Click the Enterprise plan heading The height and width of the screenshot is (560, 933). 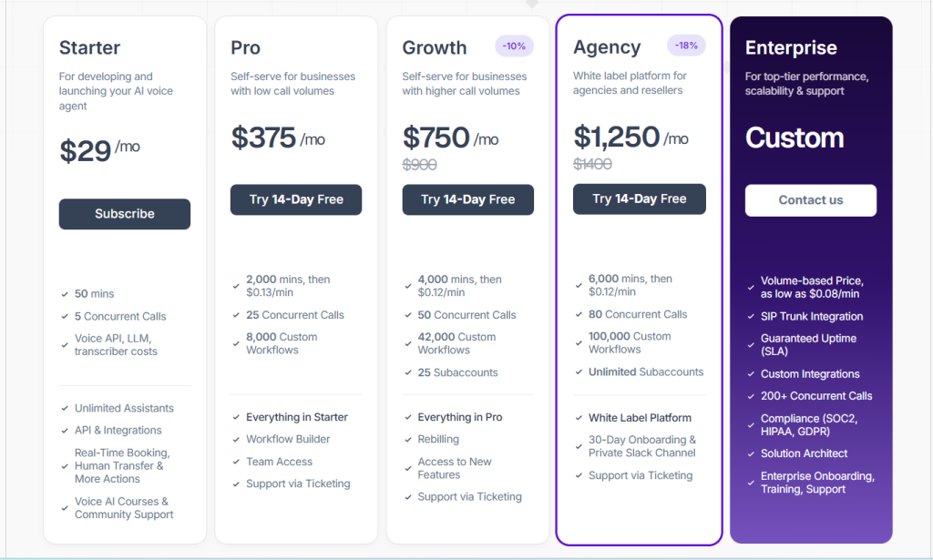(791, 48)
